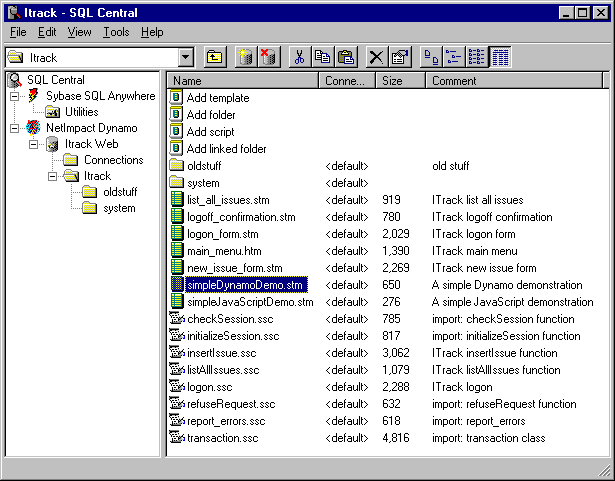Click the window resize grip corner
Screen dimensions: 615x481
(605, 471)
